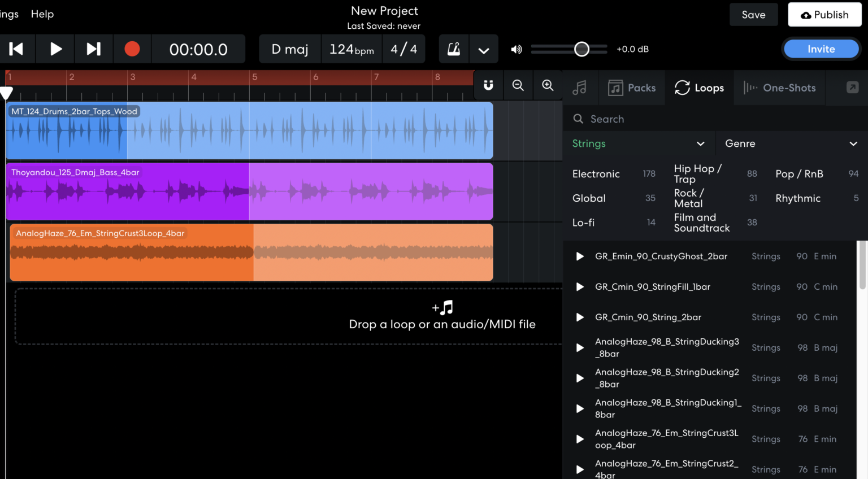Expand the Genre filter dropdown
868x479 pixels.
pyautogui.click(x=791, y=143)
